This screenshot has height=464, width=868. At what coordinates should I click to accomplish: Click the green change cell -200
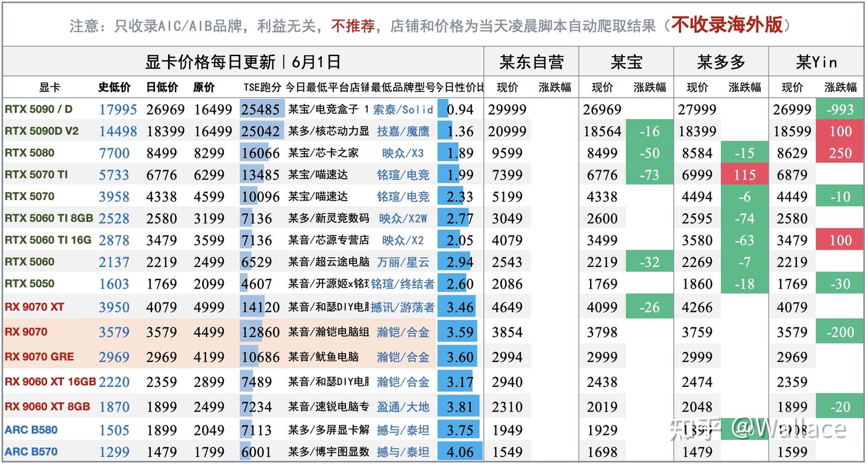(840, 332)
